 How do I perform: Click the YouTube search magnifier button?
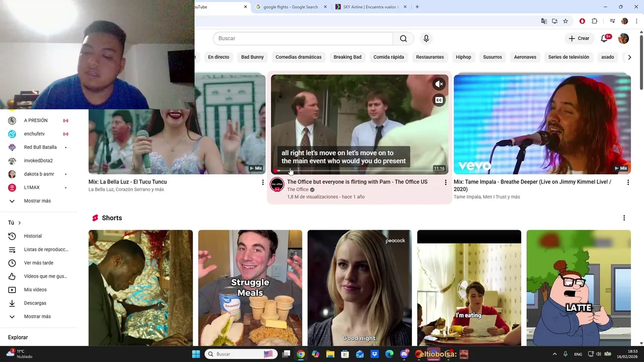(x=404, y=39)
